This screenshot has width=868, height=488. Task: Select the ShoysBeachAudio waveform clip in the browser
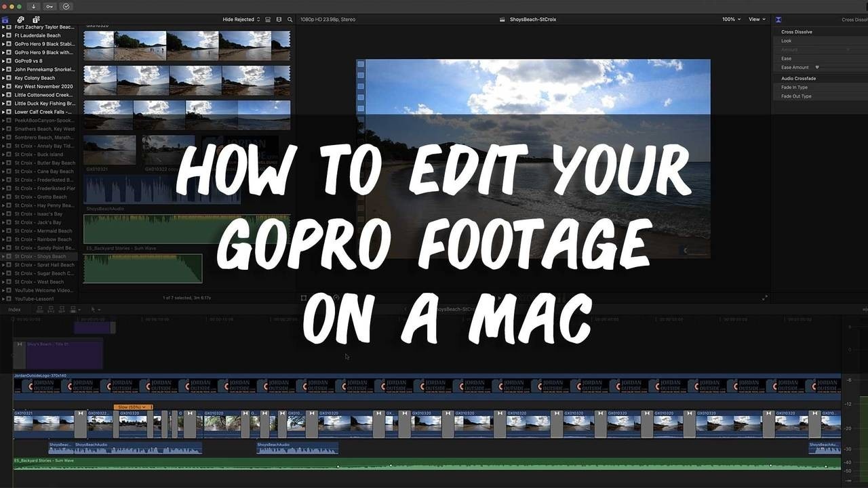tap(162, 190)
